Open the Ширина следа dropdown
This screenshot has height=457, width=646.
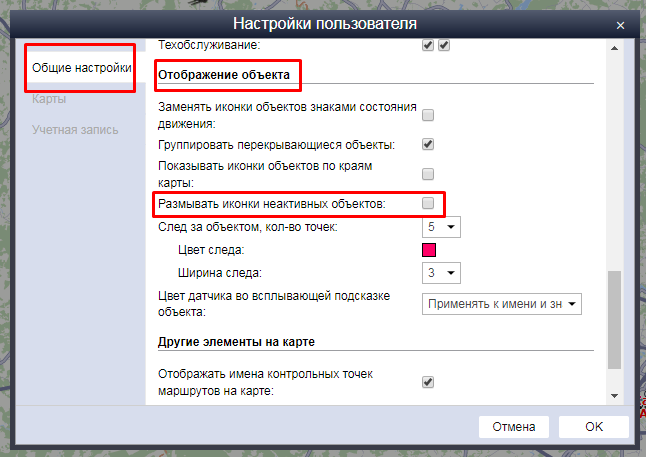[x=441, y=273]
